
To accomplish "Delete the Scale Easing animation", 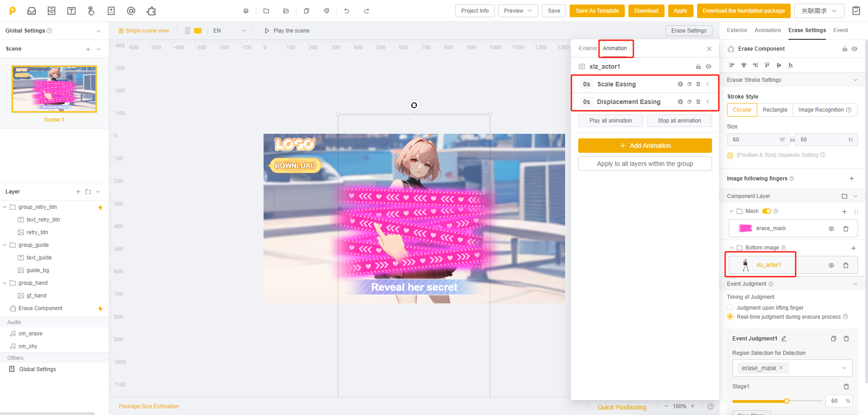I will point(698,84).
